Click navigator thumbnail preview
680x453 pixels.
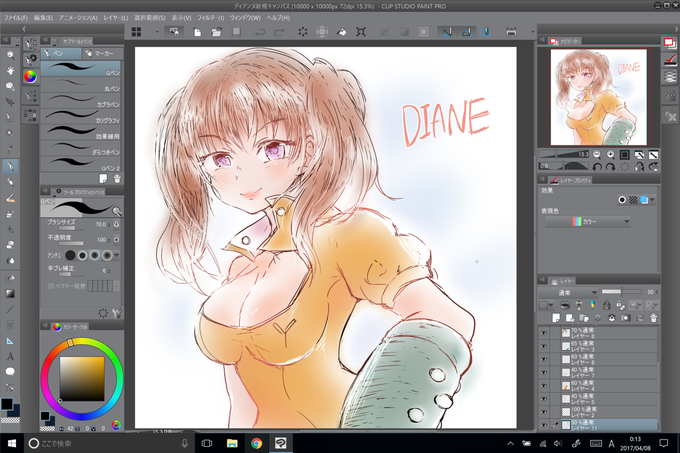tap(599, 97)
